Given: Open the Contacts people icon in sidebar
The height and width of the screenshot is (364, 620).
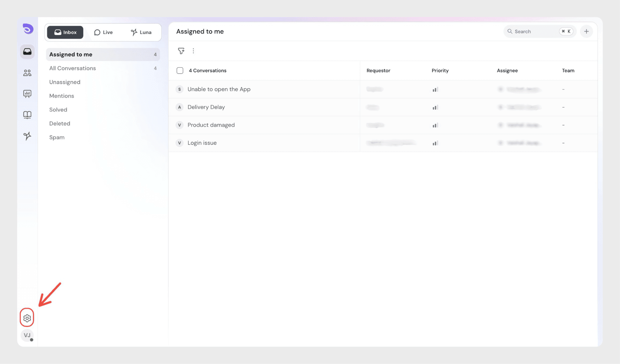Looking at the screenshot, I should click(27, 73).
